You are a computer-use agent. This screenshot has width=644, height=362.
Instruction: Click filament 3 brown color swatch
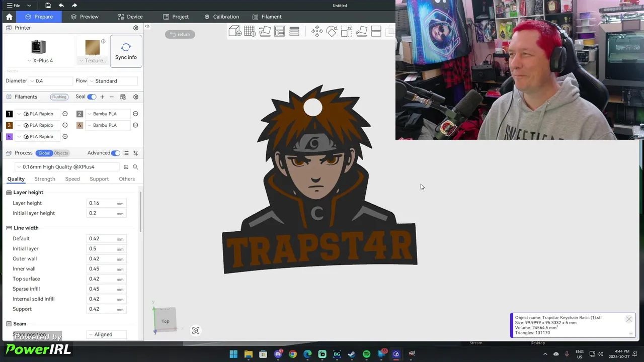(x=9, y=125)
